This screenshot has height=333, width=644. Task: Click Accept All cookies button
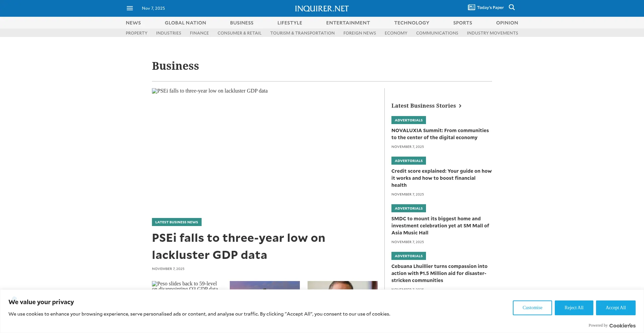click(615, 308)
